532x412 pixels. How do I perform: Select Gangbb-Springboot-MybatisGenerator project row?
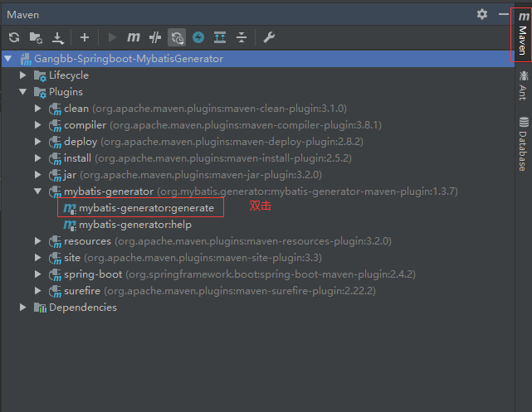258,59
